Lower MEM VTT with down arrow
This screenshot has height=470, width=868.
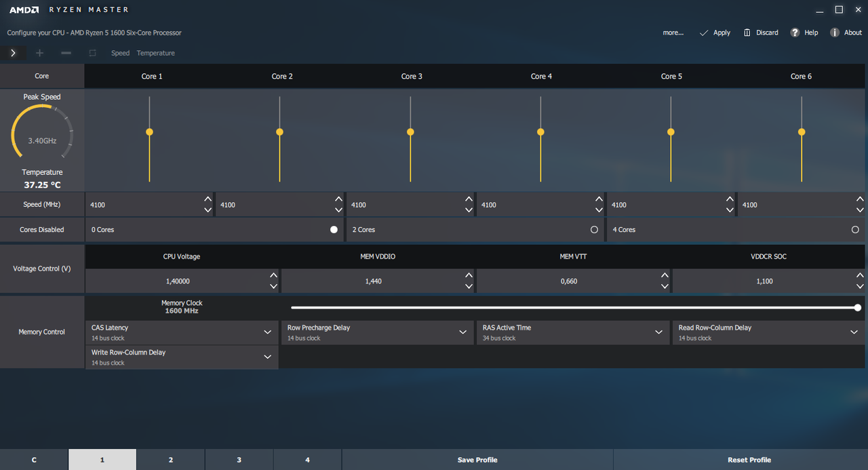click(665, 286)
